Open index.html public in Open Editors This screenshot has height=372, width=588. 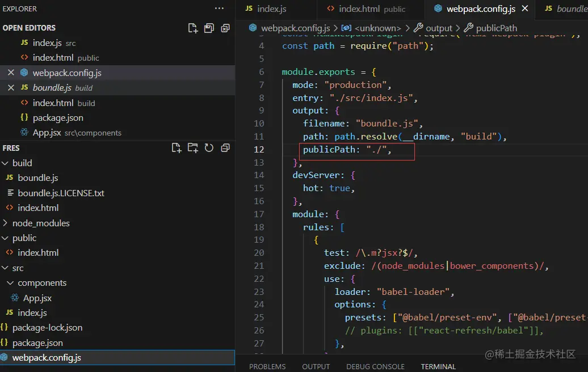click(117, 58)
